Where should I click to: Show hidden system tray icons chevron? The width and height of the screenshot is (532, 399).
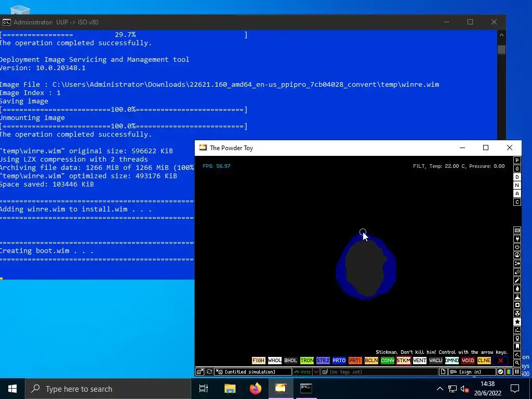coord(440,389)
